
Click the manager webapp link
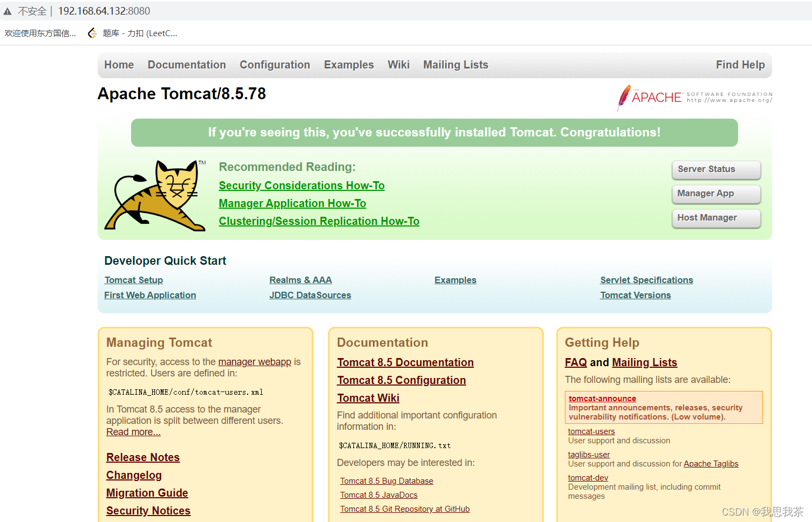point(255,362)
